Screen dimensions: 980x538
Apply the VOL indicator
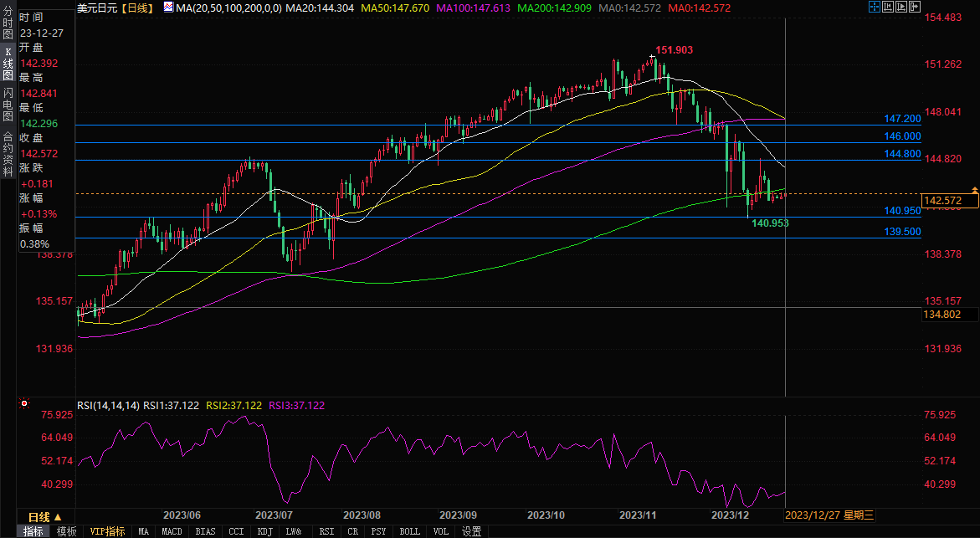441,531
